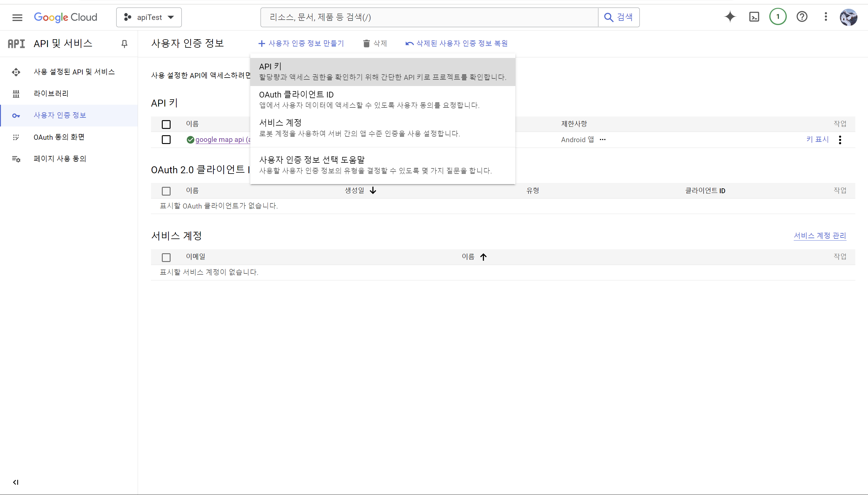The height and width of the screenshot is (495, 868).
Task: Toggle the service accounts table header checkbox
Action: pos(166,257)
